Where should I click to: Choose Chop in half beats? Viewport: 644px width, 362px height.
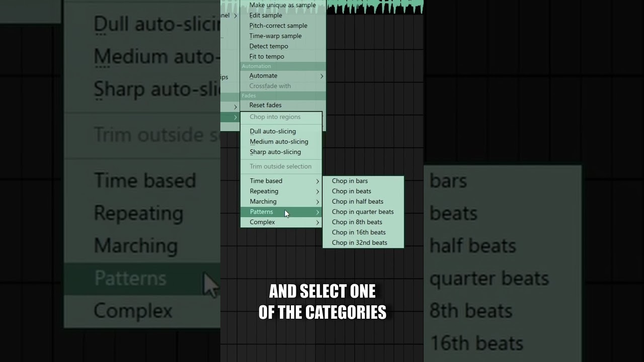tap(363, 202)
